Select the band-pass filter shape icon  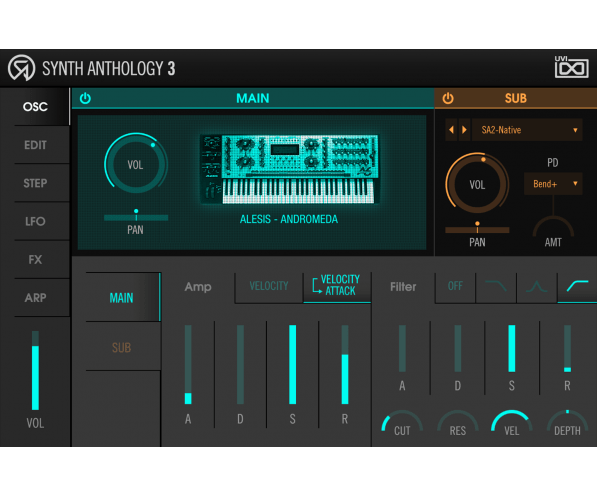pos(536,286)
